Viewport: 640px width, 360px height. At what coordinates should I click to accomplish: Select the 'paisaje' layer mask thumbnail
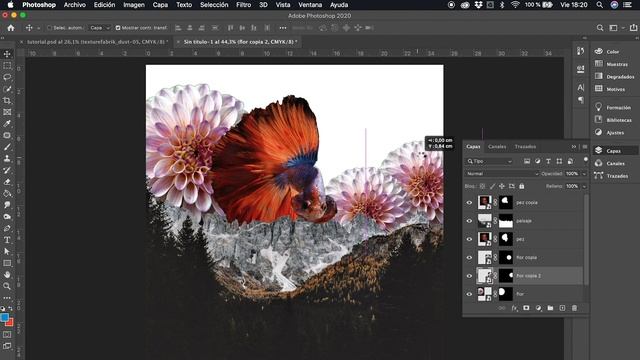[506, 221]
